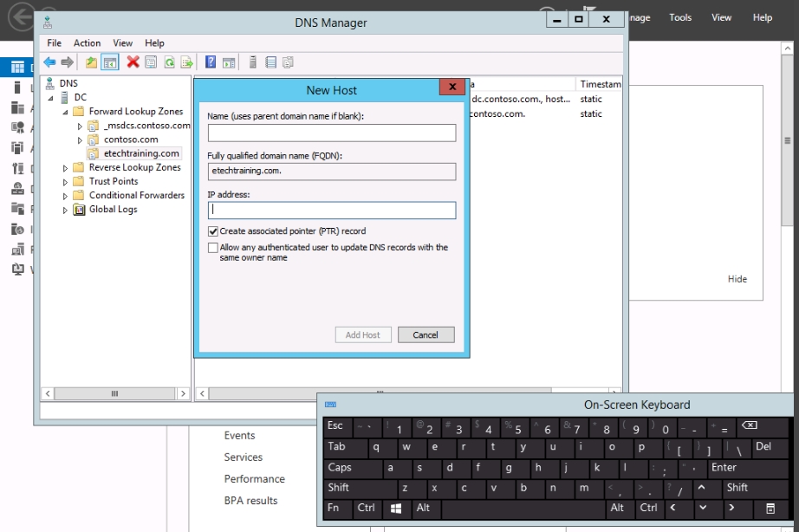Collapse the DC server node arrow

[50, 98]
